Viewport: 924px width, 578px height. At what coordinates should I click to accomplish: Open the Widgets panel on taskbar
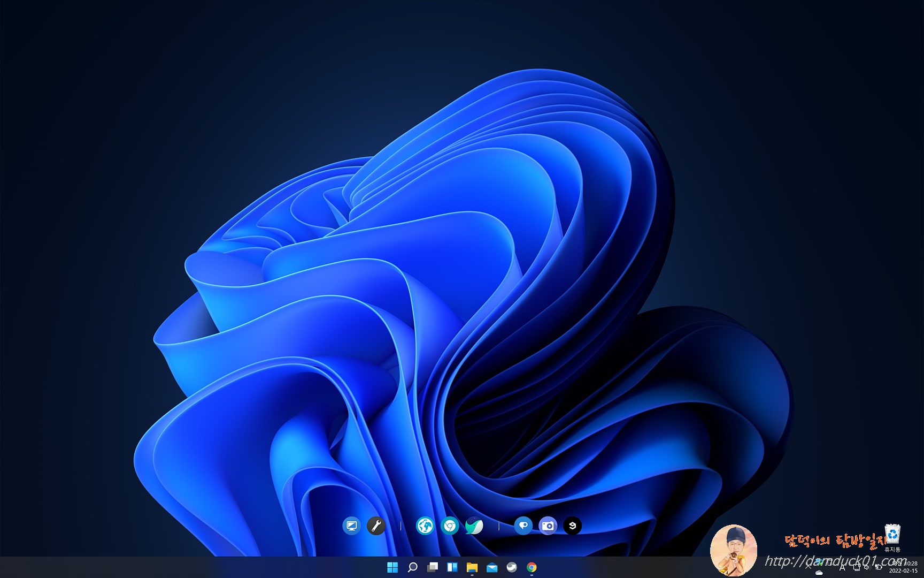coord(452,567)
